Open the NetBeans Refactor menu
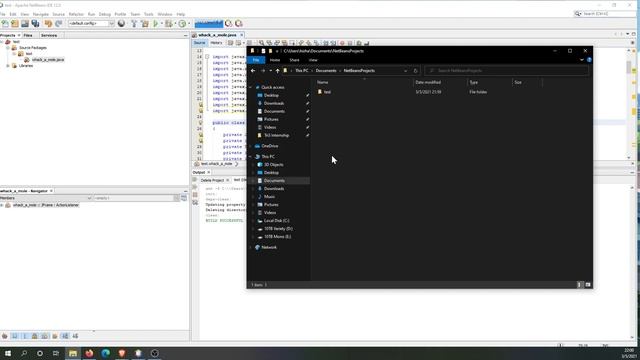Image resolution: width=640 pixels, height=360 pixels. pos(76,14)
